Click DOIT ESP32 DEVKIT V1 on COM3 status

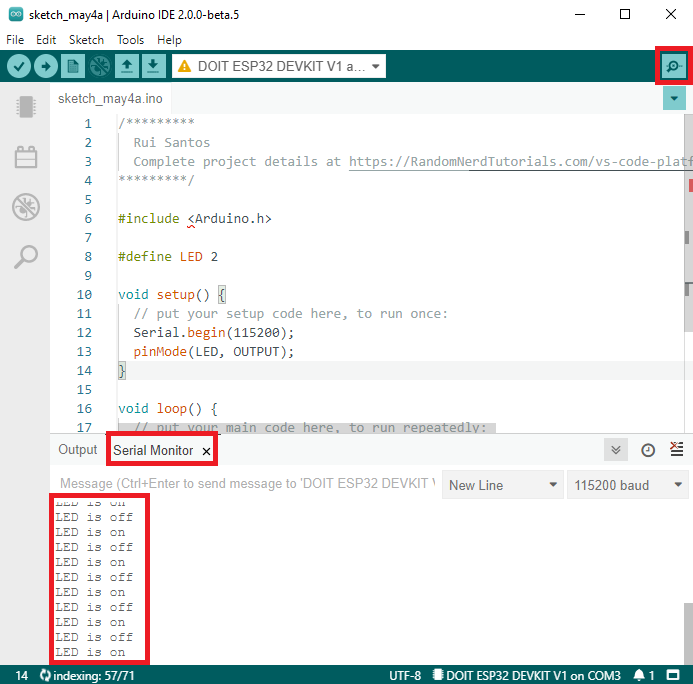[526, 675]
